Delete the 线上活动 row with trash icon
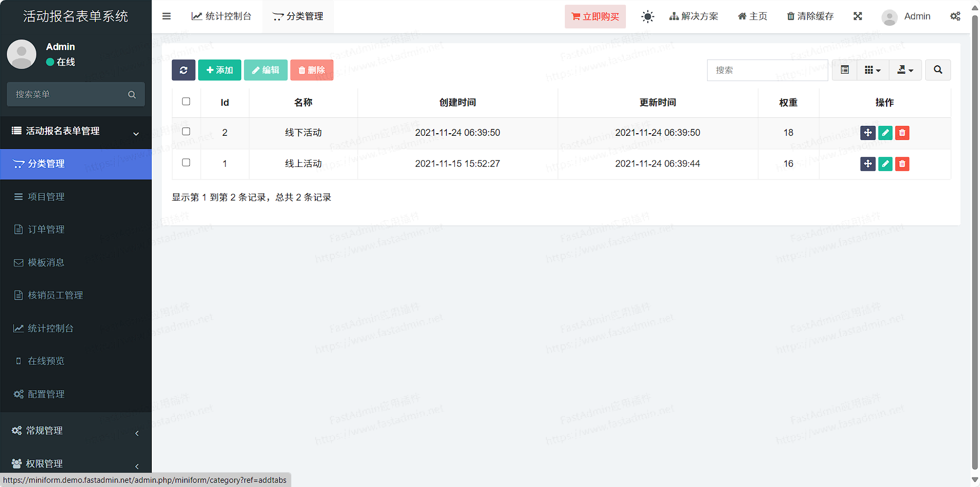Image resolution: width=980 pixels, height=487 pixels. point(902,164)
